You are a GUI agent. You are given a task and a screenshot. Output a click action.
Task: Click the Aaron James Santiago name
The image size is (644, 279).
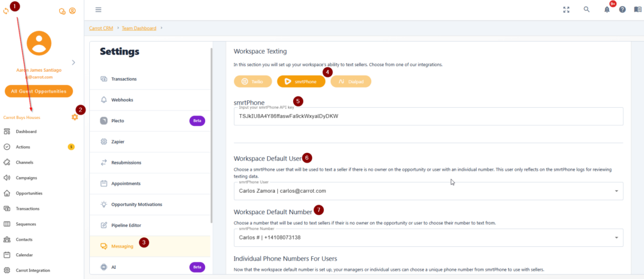(x=38, y=71)
